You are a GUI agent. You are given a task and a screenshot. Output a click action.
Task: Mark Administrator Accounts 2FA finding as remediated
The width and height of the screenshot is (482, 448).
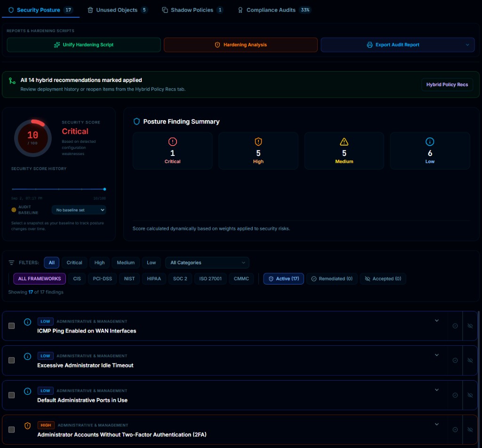coord(455,430)
